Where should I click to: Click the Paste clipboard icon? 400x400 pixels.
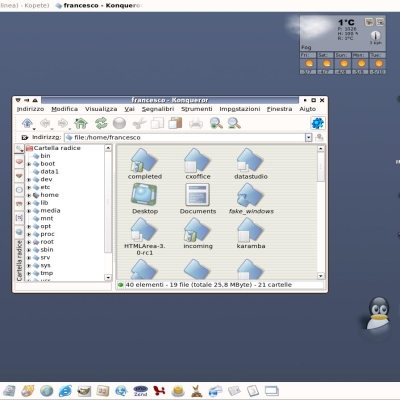(x=175, y=123)
